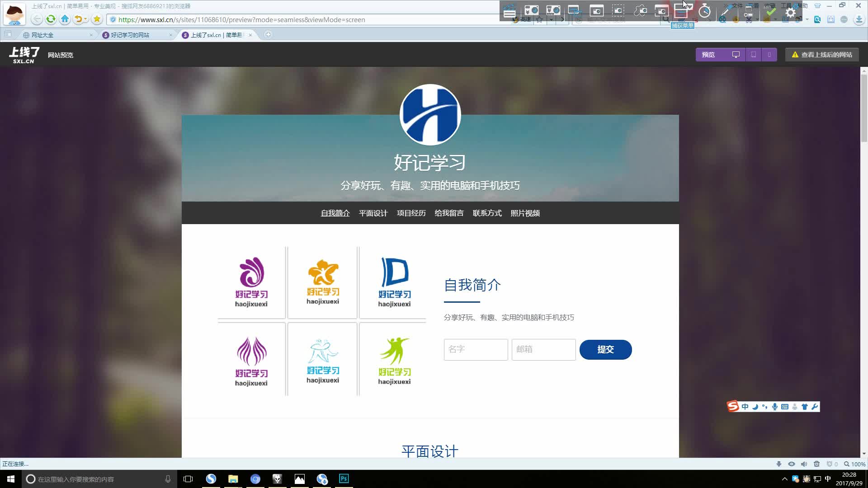
Task: Click the color picker eyedropper in capture toolbar
Action: pyautogui.click(x=726, y=11)
